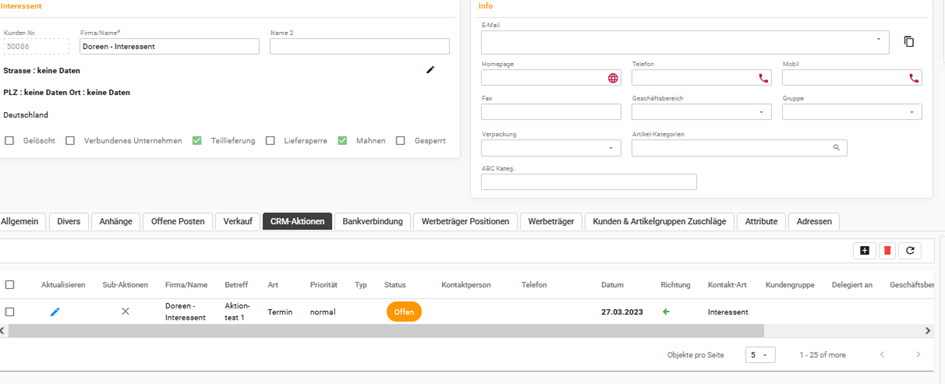Click the search icon in Artikel-Kategorien

tap(837, 147)
